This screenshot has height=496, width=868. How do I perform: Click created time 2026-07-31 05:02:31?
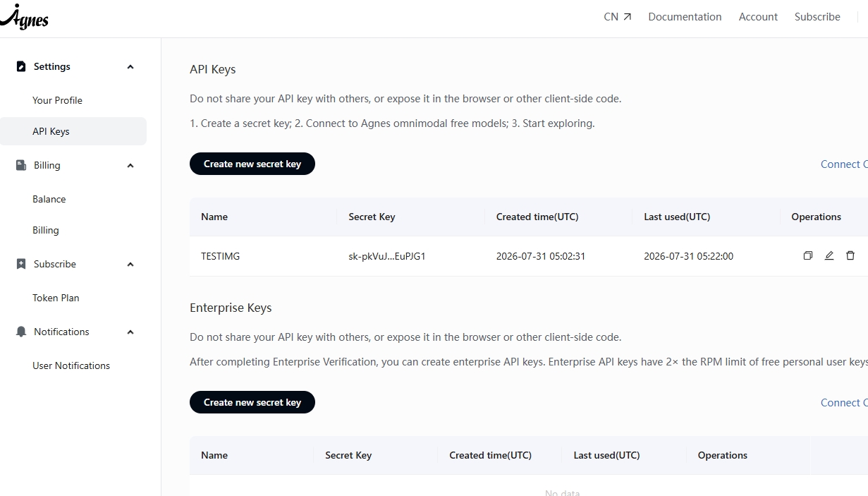click(541, 256)
